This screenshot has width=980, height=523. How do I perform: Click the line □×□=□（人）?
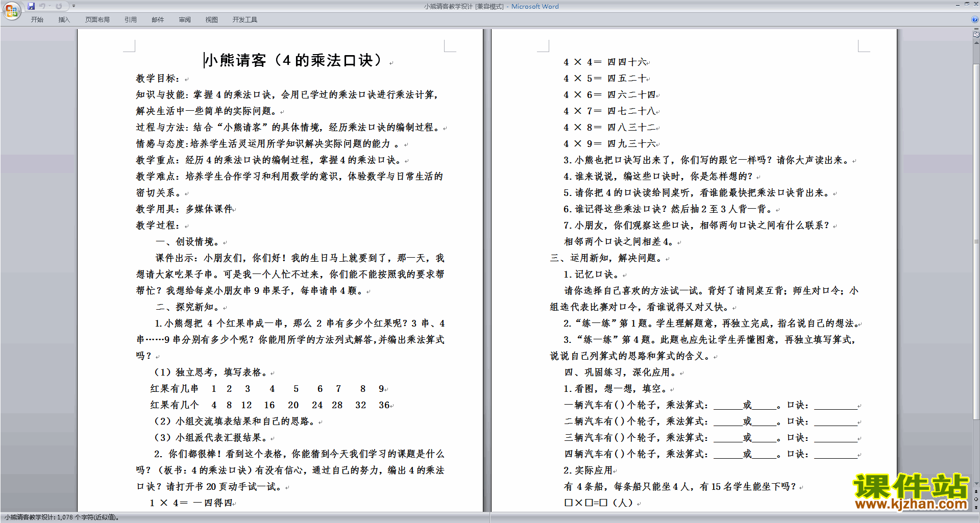click(599, 503)
